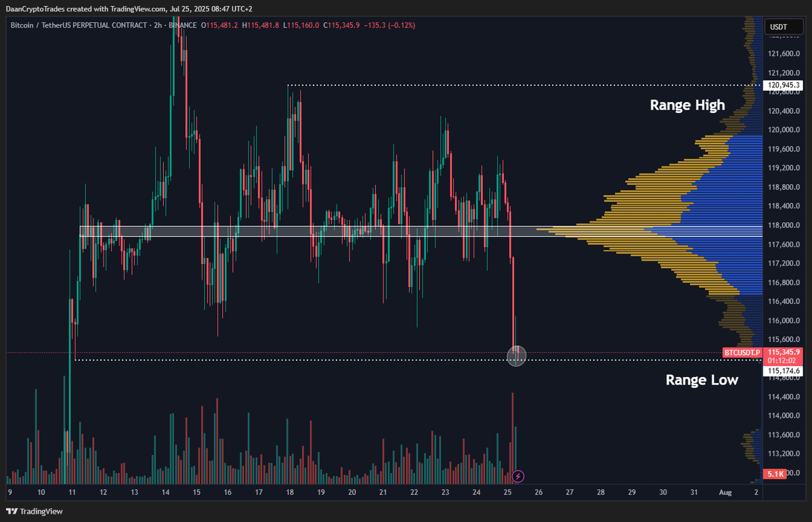This screenshot has width=812, height=522.
Task: Click the red 5.1K volume tag
Action: [774, 474]
